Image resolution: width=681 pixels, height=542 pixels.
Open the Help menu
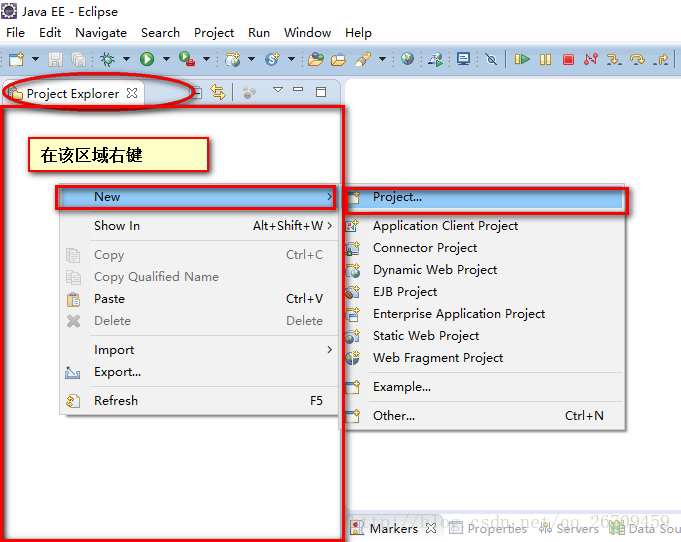click(358, 33)
